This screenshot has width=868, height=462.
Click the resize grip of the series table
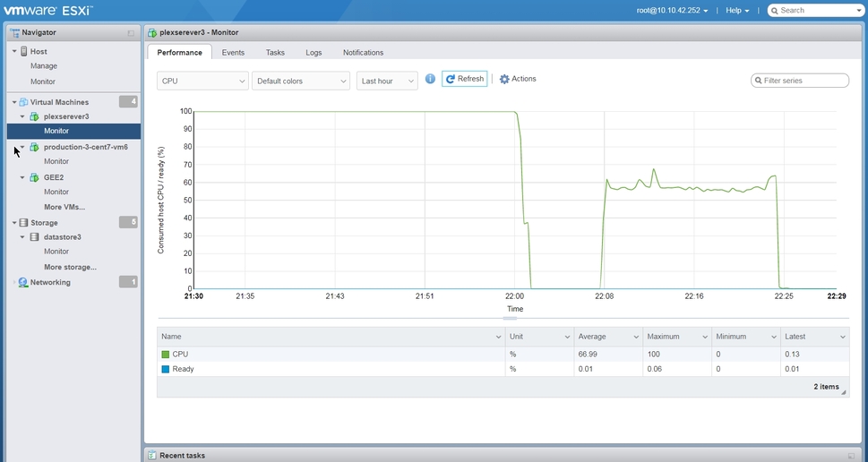(x=844, y=392)
